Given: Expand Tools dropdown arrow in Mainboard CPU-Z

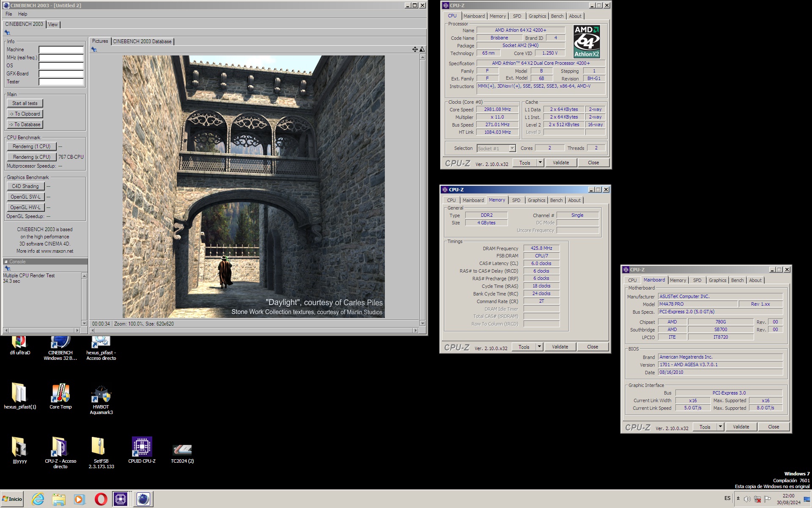Looking at the screenshot, I should pyautogui.click(x=720, y=427).
